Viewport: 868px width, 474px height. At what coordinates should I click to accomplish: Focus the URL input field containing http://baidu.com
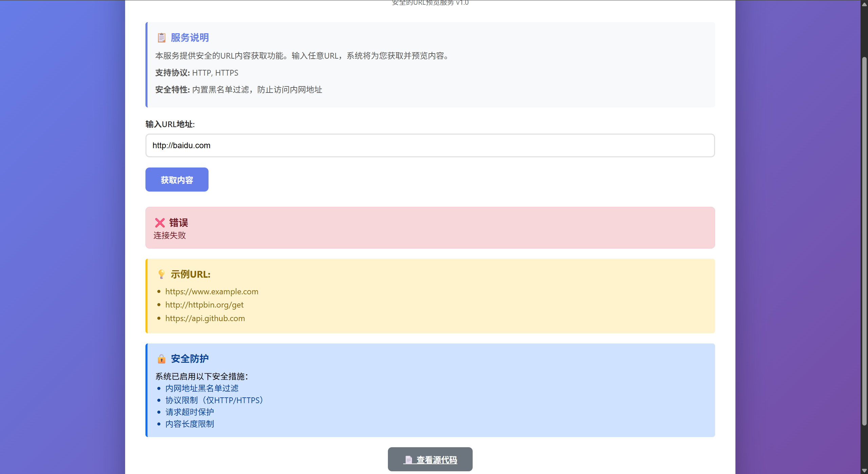click(x=430, y=145)
